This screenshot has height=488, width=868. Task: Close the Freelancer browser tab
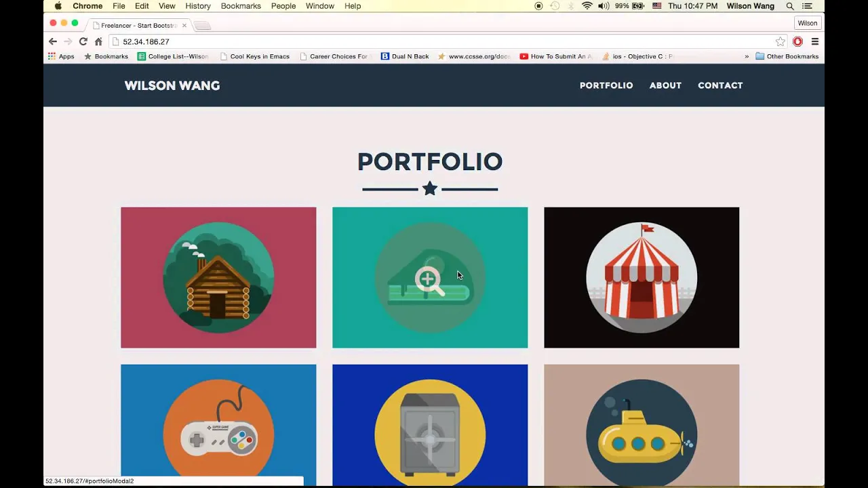click(184, 25)
